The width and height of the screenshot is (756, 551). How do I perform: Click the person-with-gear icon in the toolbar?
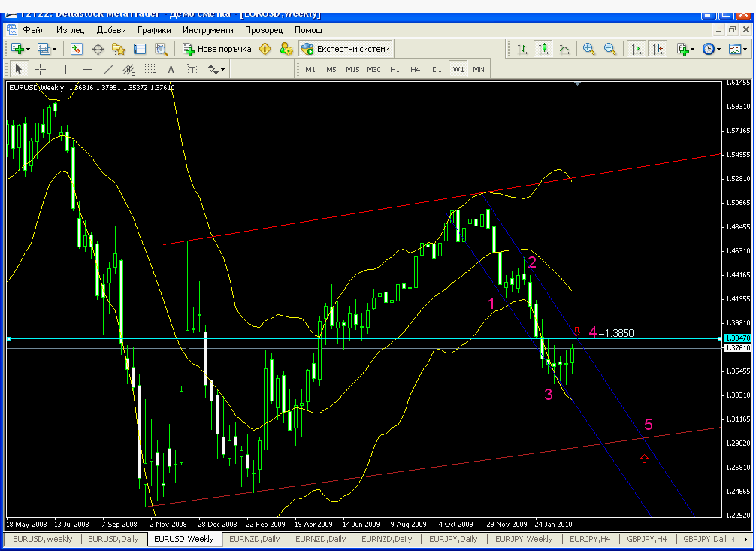click(286, 49)
